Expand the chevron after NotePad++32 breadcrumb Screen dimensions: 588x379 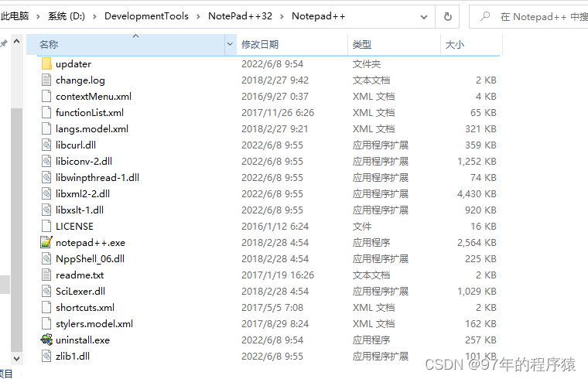(282, 16)
